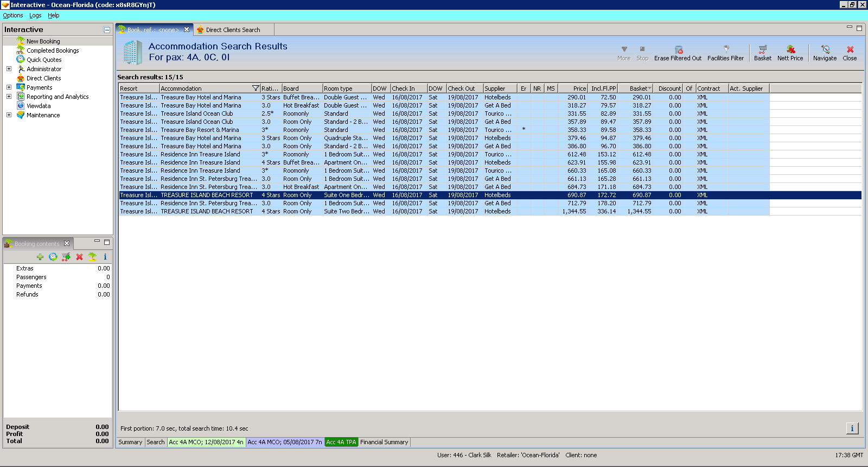Image resolution: width=868 pixels, height=467 pixels.
Task: Click the Extras row in Booking contents
Action: (x=58, y=268)
